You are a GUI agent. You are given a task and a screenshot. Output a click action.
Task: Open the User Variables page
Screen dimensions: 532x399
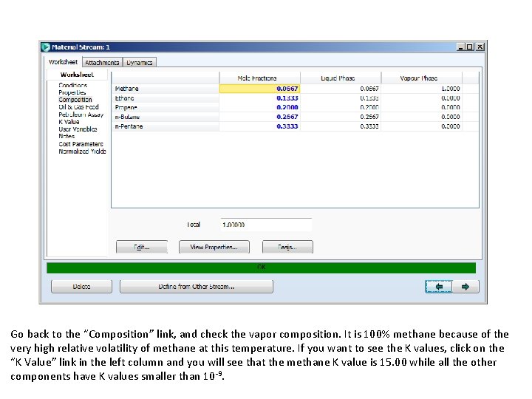(78, 129)
